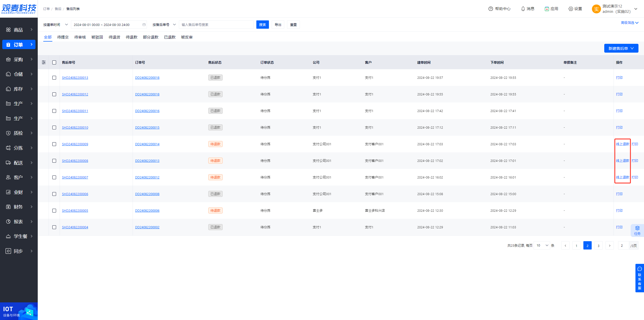The image size is (644, 320).
Task: Open the 按售后单号 dropdown
Action: click(164, 25)
